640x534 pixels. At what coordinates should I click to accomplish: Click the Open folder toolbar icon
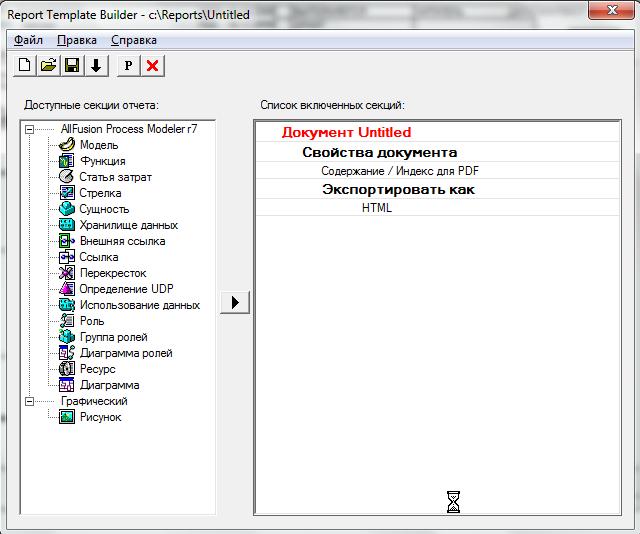(49, 65)
